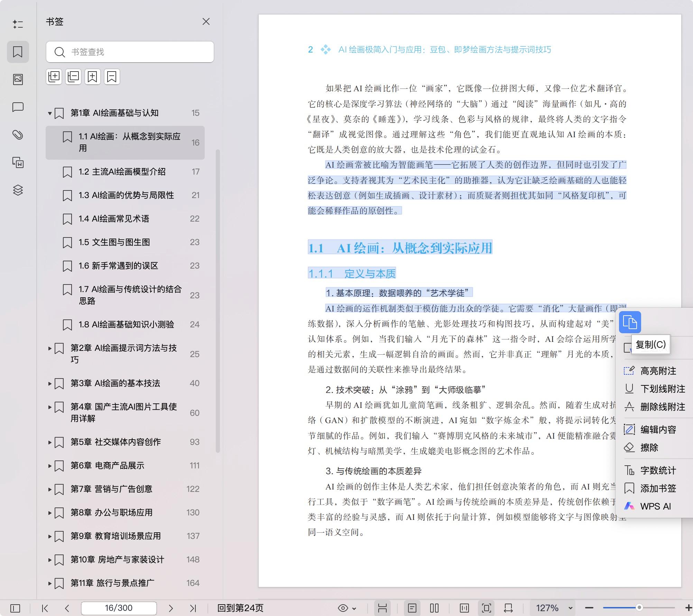Click the zoom slider handle

click(x=639, y=607)
